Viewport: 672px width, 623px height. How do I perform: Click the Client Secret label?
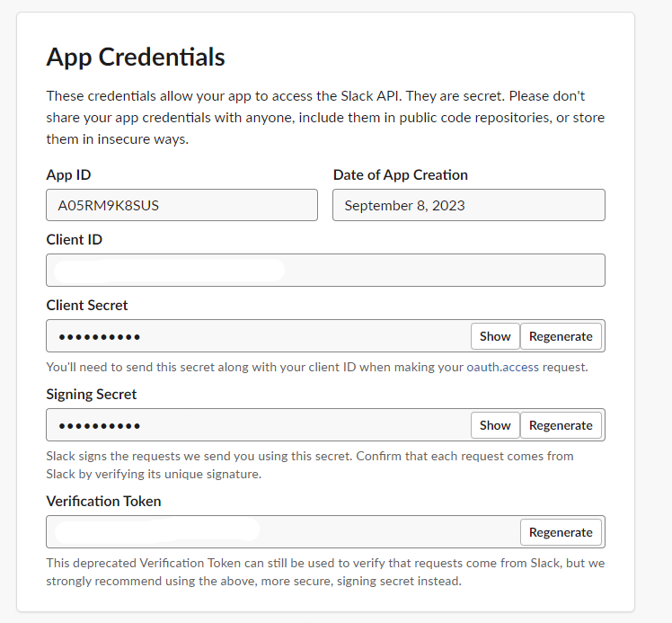coord(87,305)
